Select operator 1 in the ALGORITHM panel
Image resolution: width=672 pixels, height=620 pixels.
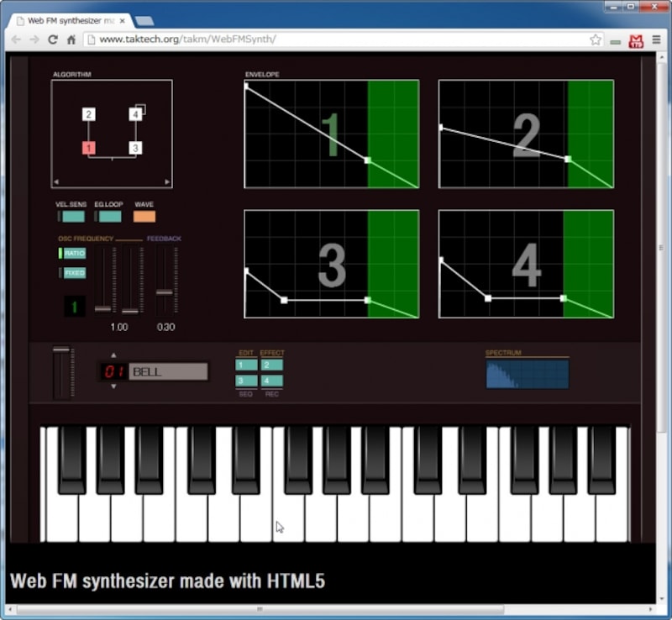click(88, 147)
